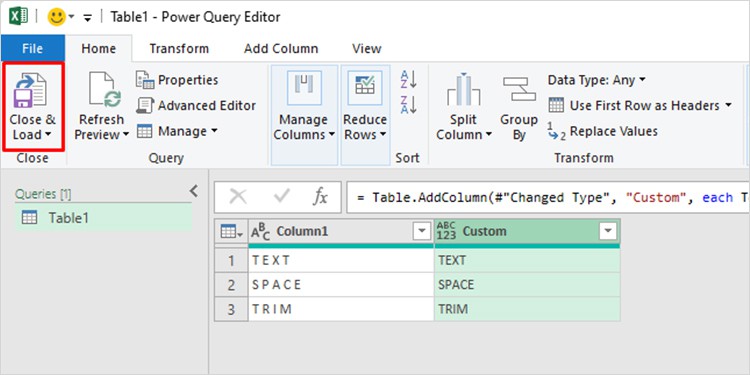Click Replace Values
The height and width of the screenshot is (375, 750).
pos(603,132)
